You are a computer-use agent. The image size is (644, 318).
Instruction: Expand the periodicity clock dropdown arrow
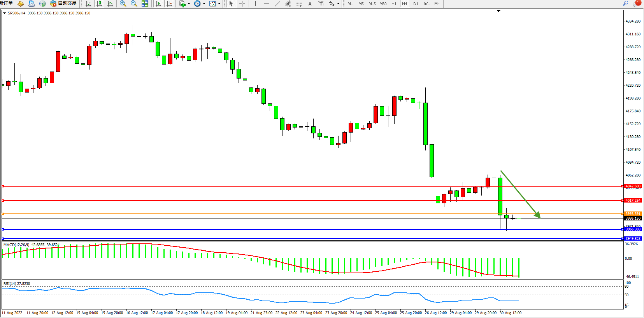[204, 3]
